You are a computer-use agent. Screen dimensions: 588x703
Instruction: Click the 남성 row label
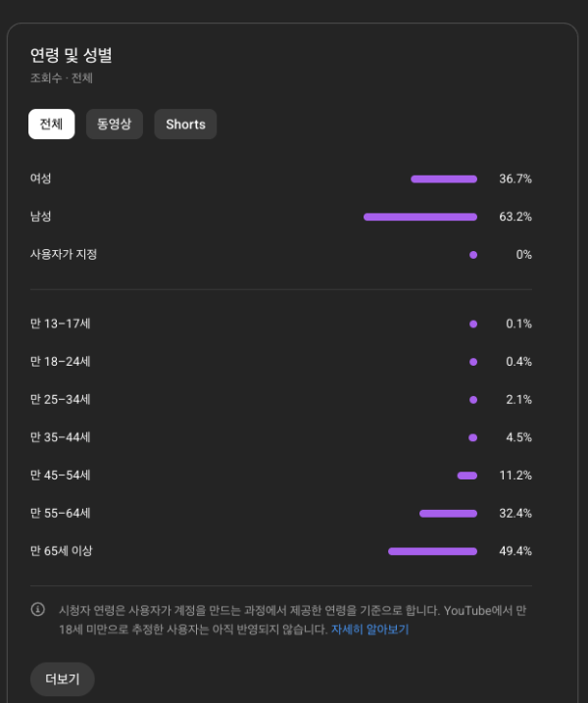pyautogui.click(x=41, y=217)
